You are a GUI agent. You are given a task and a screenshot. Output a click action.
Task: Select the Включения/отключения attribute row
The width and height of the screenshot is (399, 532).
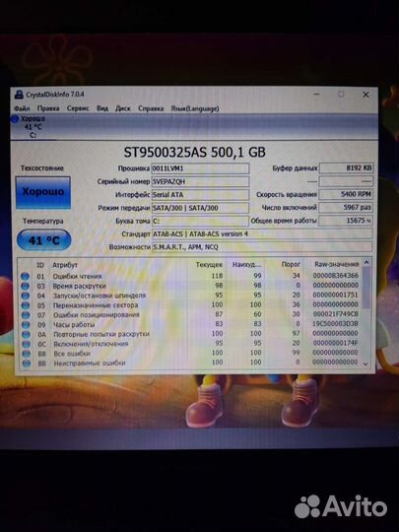(190, 344)
